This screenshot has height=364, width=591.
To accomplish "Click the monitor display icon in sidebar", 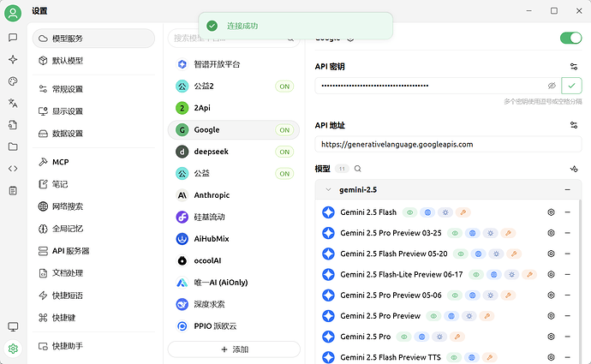I will point(13,326).
